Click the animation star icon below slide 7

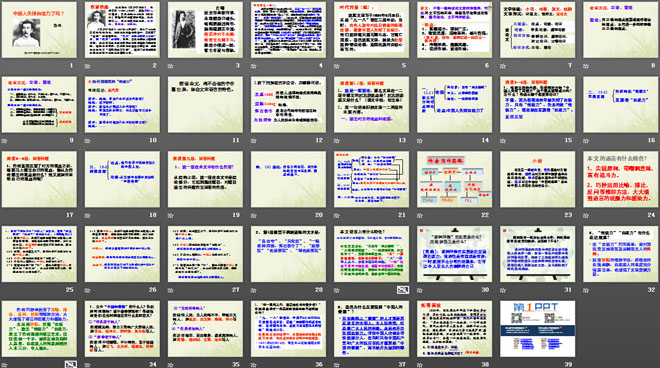tap(503, 66)
